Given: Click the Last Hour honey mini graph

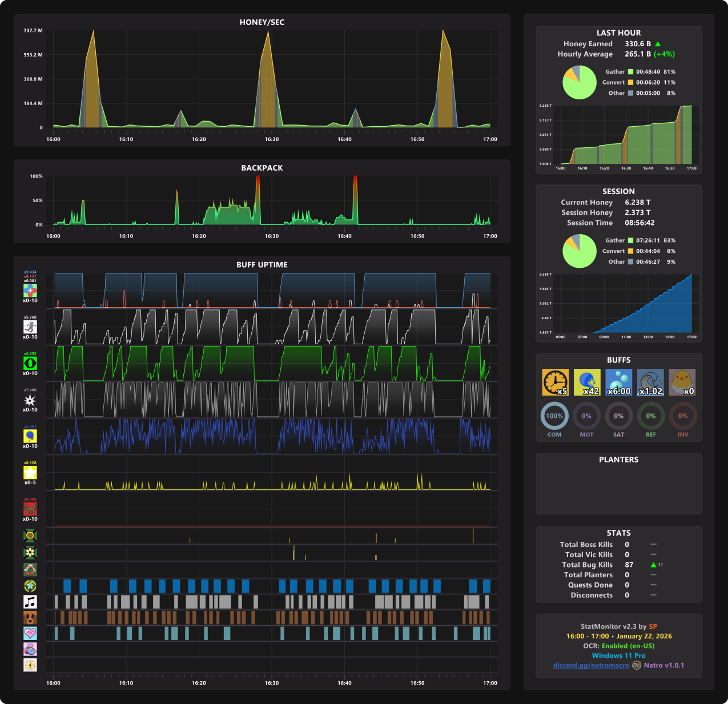Looking at the screenshot, I should point(626,135).
